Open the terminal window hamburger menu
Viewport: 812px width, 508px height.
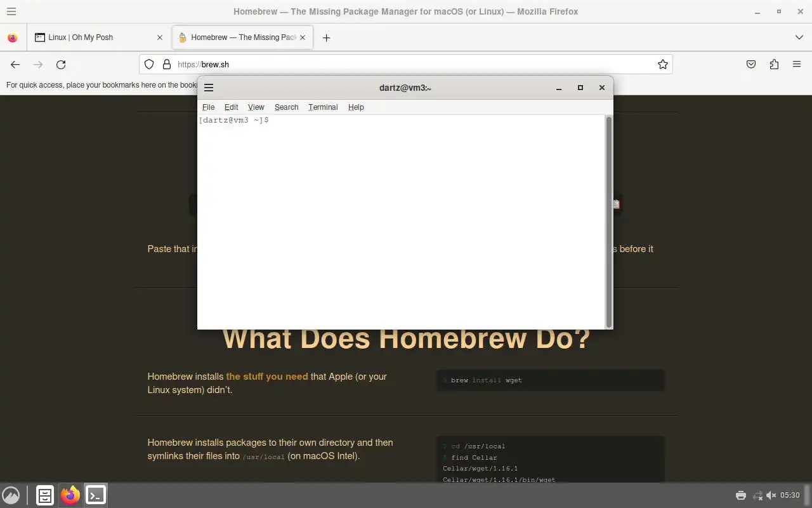pyautogui.click(x=209, y=88)
